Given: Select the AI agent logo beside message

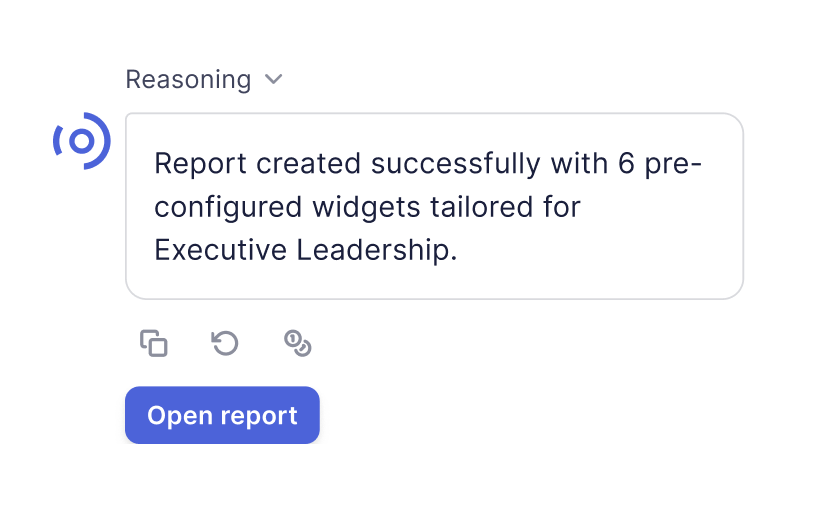Looking at the screenshot, I should (81, 141).
